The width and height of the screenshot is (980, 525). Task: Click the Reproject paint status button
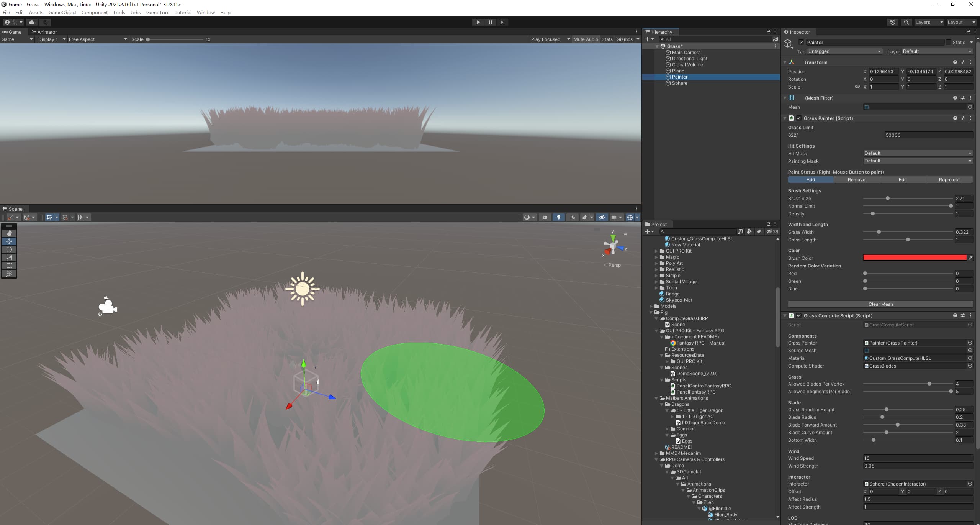(949, 180)
